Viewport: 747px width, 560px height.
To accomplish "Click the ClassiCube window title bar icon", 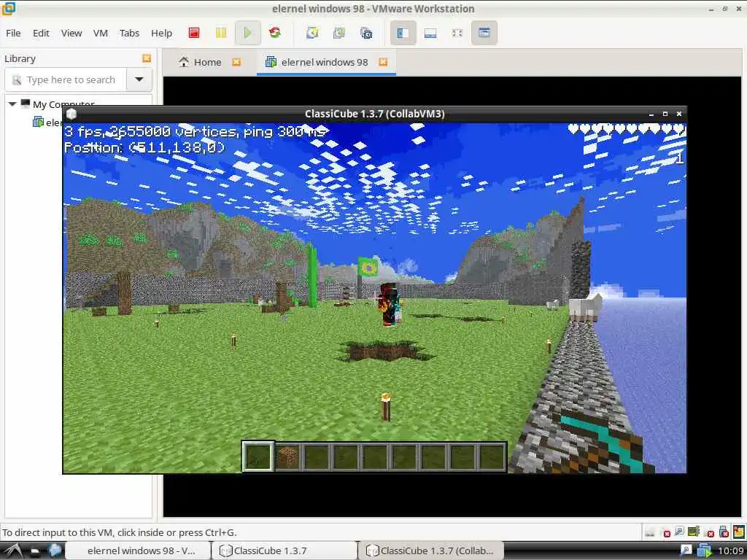I will pyautogui.click(x=71, y=114).
